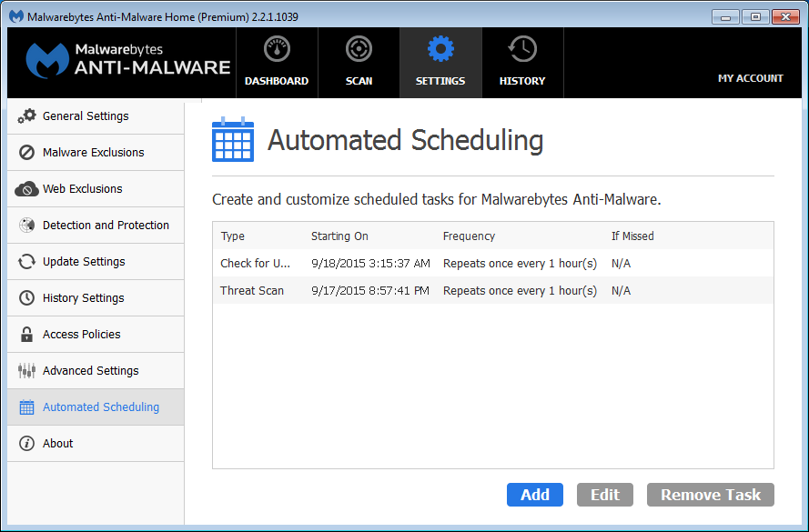Screen dimensions: 809x532
Task: Maximize the Malwarebytes window
Action: click(755, 17)
